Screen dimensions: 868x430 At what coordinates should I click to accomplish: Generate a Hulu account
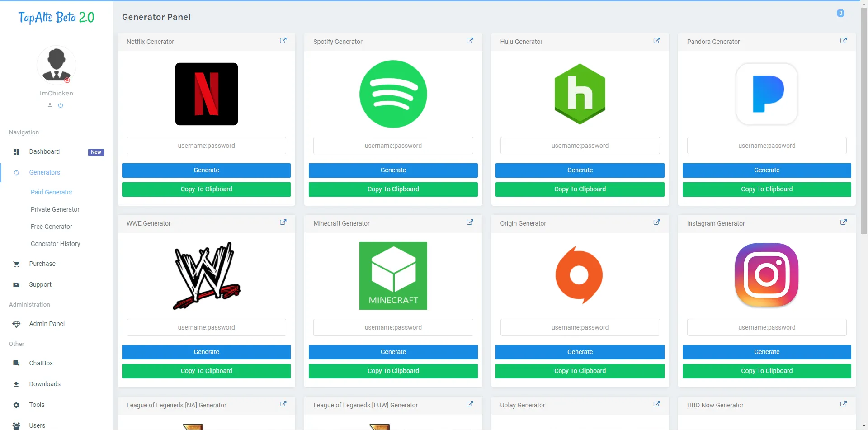click(x=580, y=170)
